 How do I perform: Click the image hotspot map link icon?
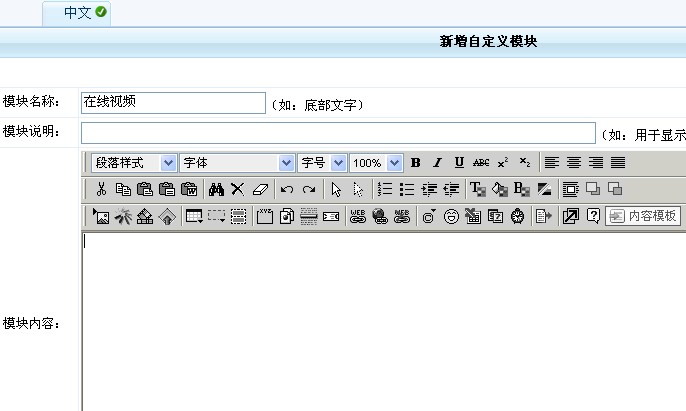pos(380,216)
